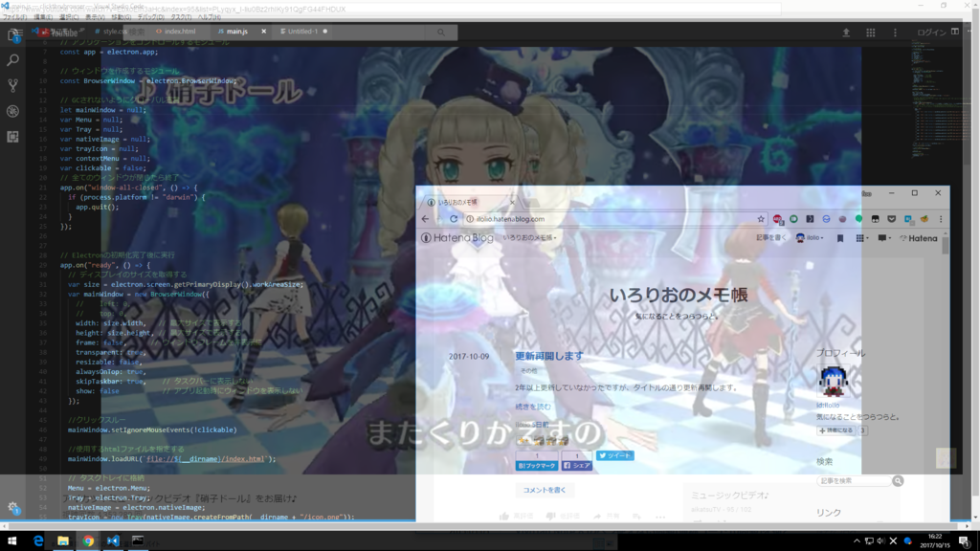Open the Search view in VS Code activity bar

13,60
